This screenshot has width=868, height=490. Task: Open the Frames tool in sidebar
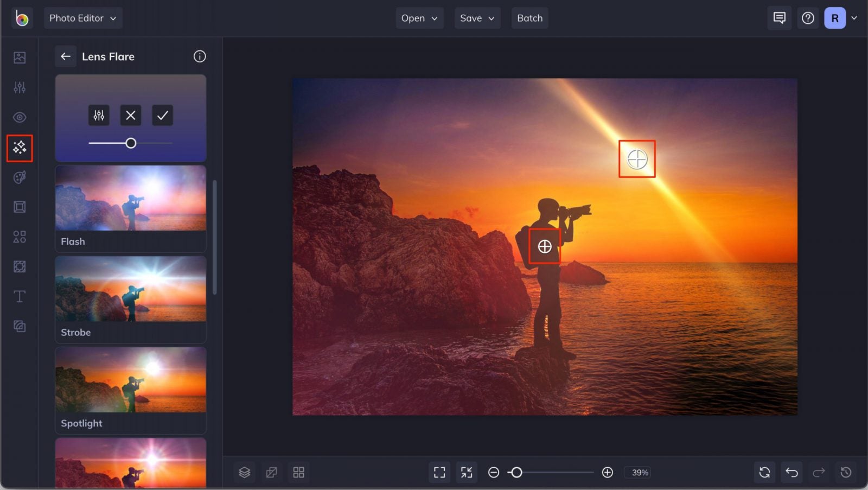[20, 207]
